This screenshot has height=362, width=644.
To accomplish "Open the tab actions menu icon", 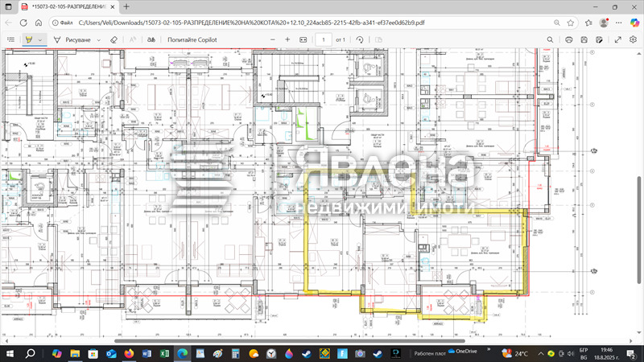I will pyautogui.click(x=8, y=7).
